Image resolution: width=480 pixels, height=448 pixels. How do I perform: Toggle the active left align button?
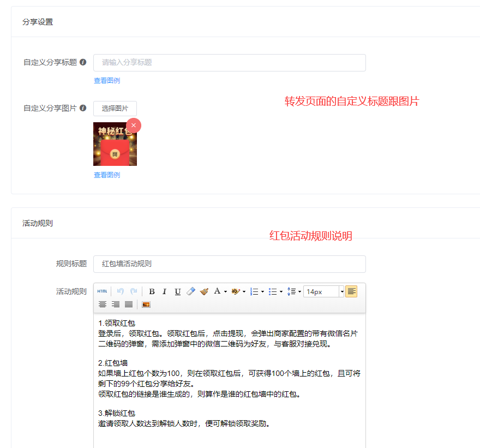click(351, 292)
